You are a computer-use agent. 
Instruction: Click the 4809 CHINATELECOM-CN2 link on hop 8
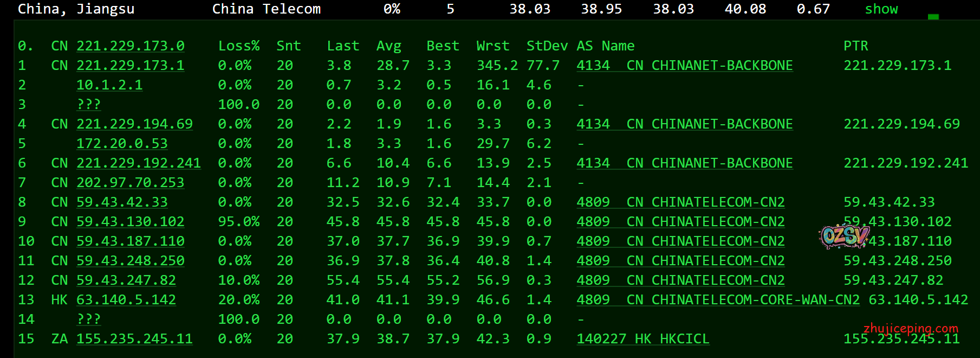[x=680, y=202]
